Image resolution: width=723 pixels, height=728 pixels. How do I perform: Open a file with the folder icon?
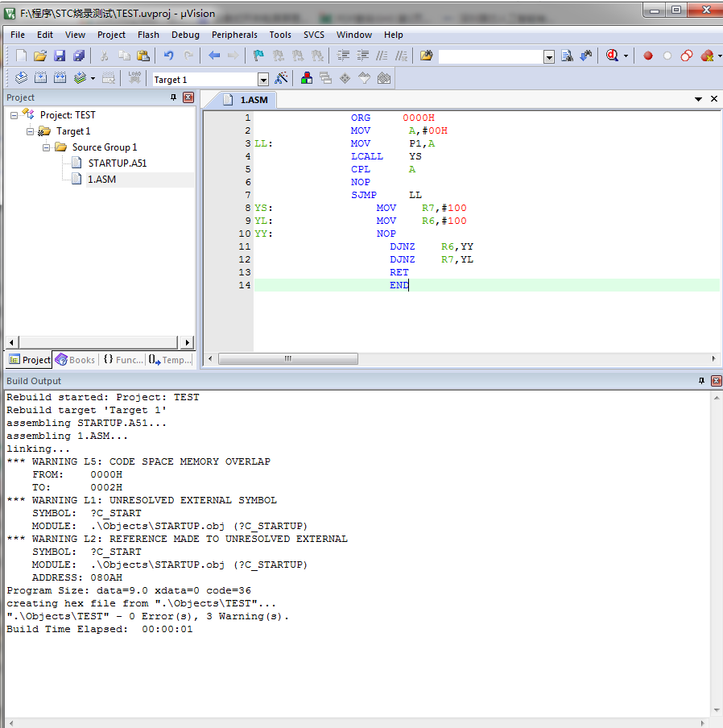pos(40,56)
